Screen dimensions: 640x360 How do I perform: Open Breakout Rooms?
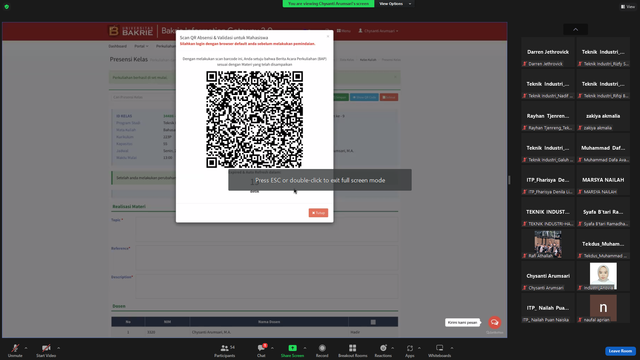[353, 350]
